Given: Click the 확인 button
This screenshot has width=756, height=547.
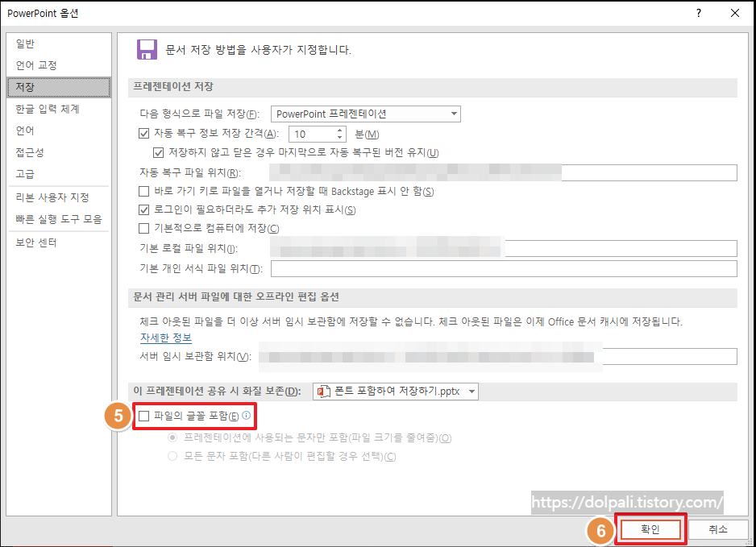Looking at the screenshot, I should (x=650, y=529).
